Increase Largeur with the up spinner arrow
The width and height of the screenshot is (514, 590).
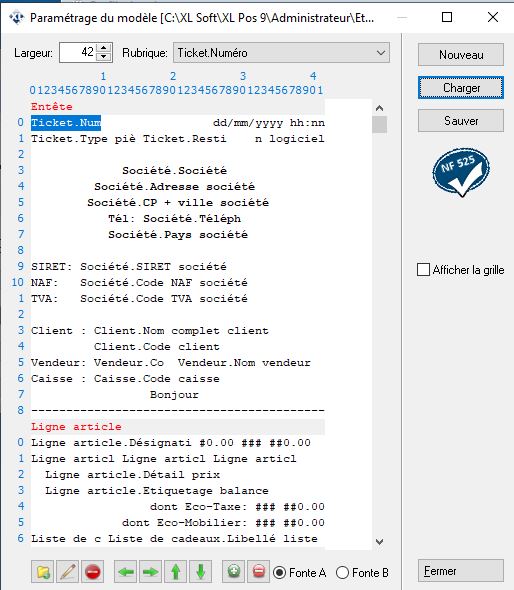(104, 48)
